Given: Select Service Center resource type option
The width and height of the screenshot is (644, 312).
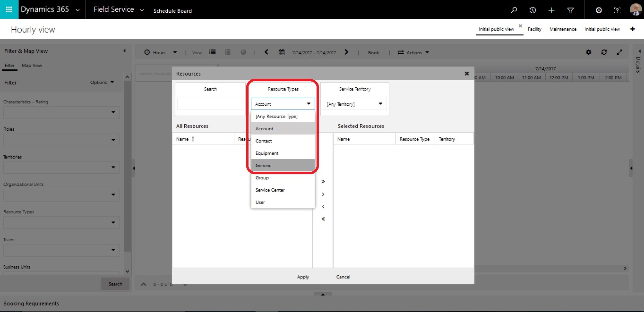Looking at the screenshot, I should 283,190.
